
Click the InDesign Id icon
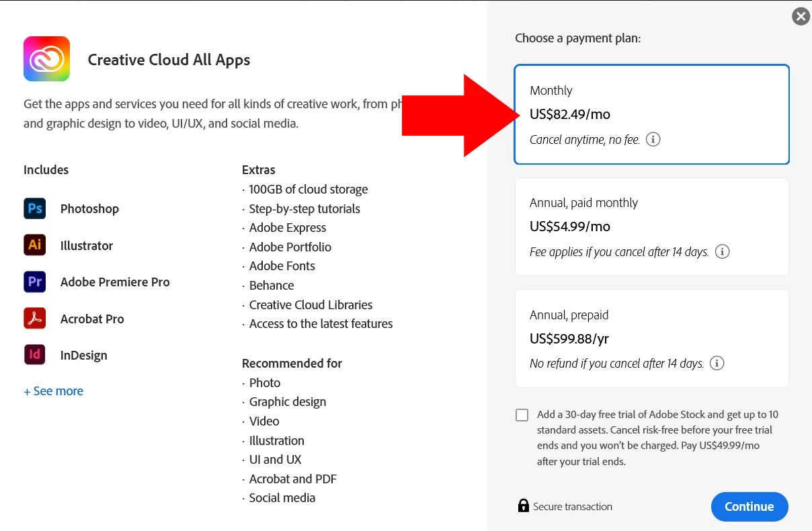point(35,355)
